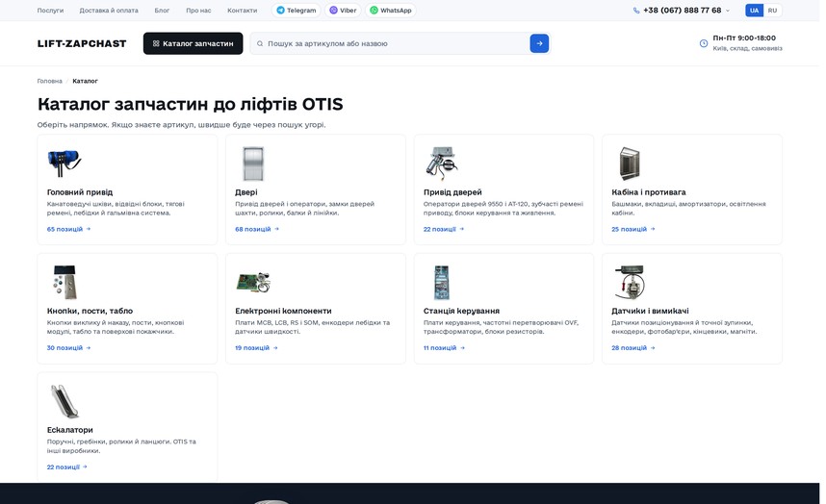The height and width of the screenshot is (504, 826).
Task: Follow the 30 позицій link
Action: coord(65,348)
